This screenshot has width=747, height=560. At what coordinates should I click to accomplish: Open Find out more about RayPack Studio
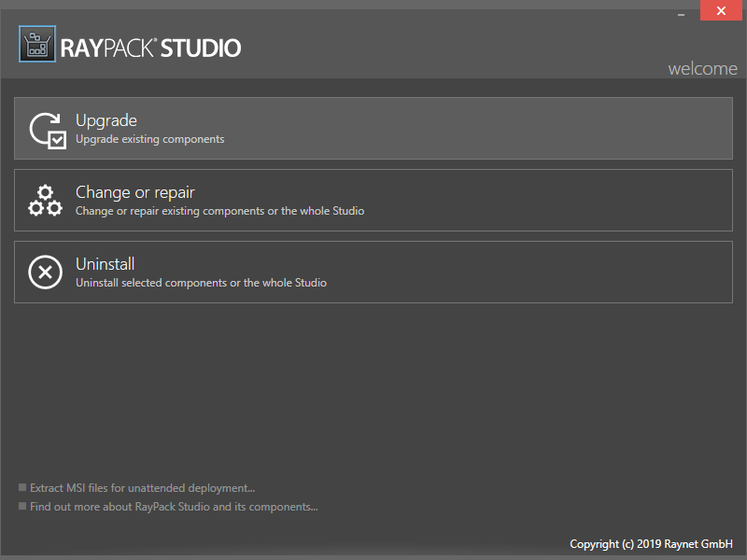(x=174, y=507)
